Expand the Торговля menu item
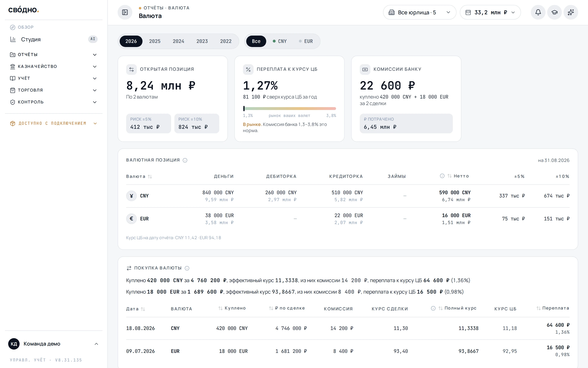This screenshot has height=368, width=588. [53, 90]
